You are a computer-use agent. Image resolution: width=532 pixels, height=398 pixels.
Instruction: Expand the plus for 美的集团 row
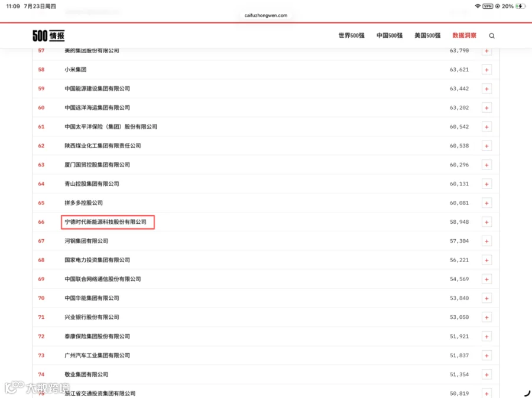[x=486, y=51]
